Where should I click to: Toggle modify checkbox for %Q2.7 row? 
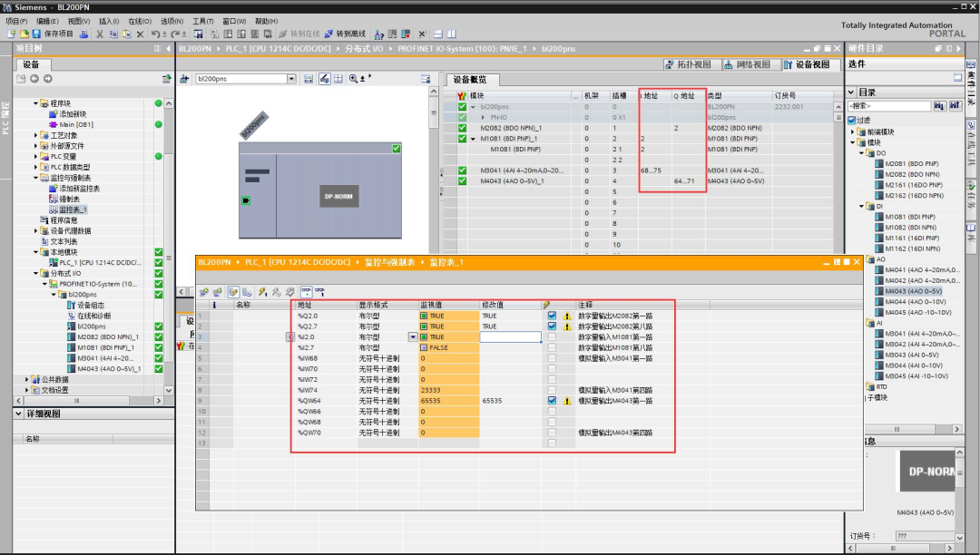pyautogui.click(x=552, y=326)
